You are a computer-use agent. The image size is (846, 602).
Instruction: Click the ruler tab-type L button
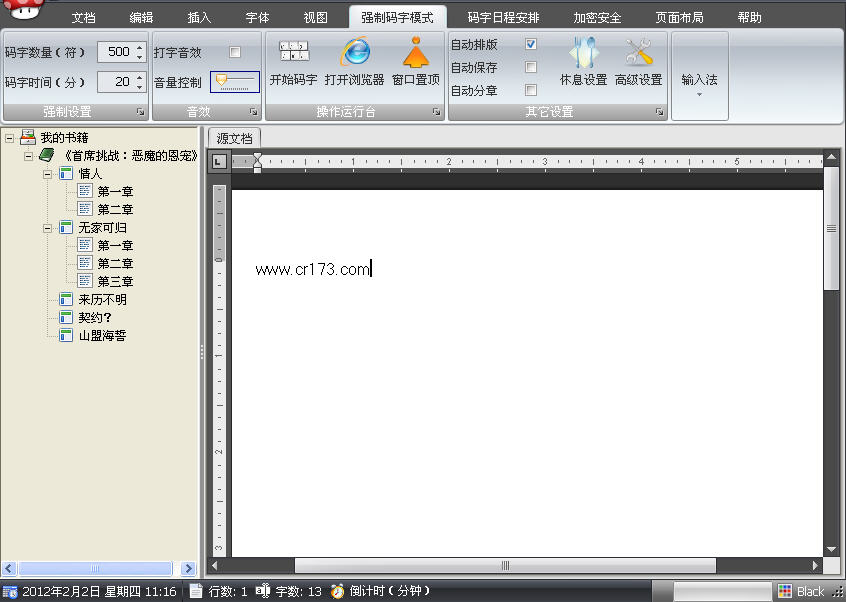[x=218, y=161]
